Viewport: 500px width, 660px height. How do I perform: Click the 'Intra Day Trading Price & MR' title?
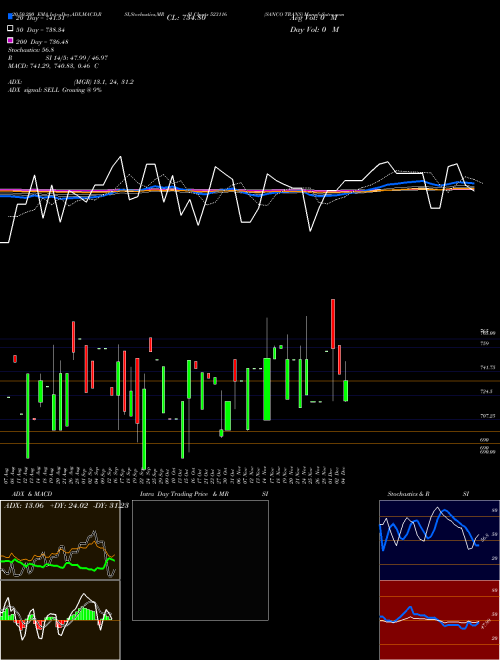[184, 494]
